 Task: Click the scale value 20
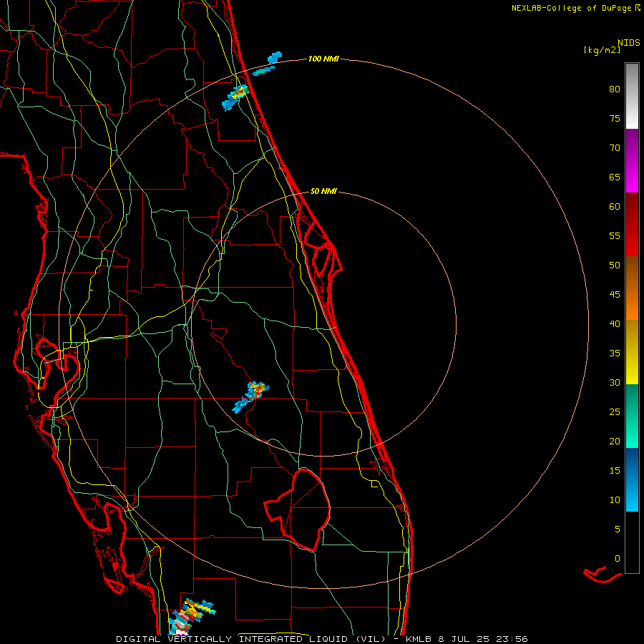[x=615, y=441]
